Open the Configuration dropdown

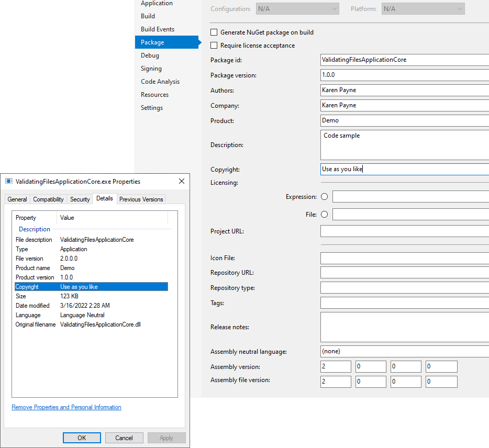point(297,9)
